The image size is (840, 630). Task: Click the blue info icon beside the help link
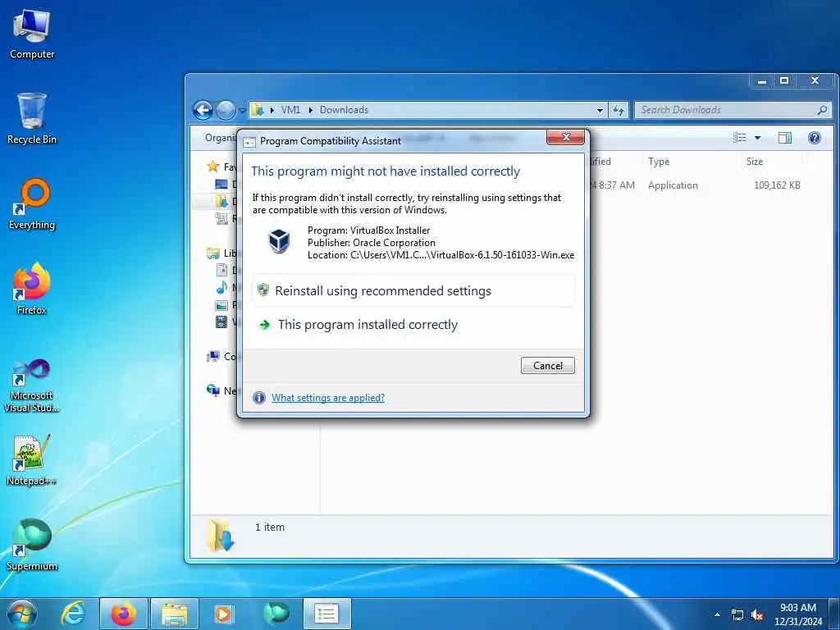tap(258, 398)
